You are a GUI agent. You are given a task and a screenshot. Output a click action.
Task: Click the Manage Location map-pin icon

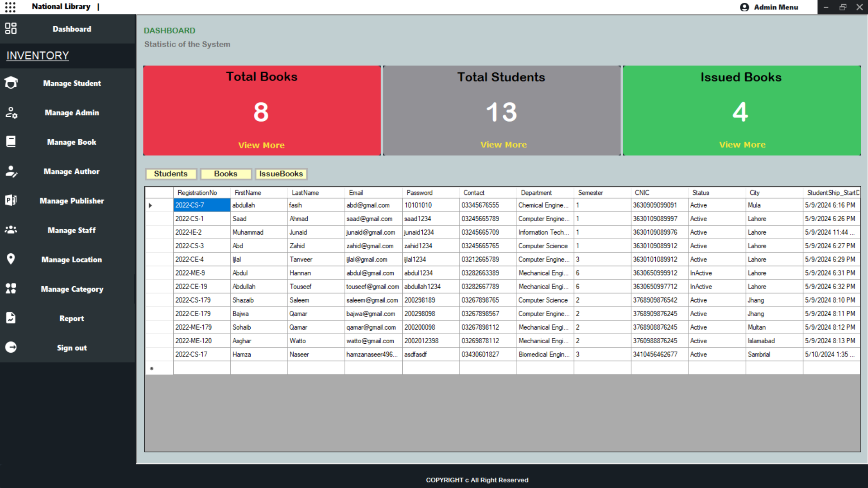tap(11, 259)
